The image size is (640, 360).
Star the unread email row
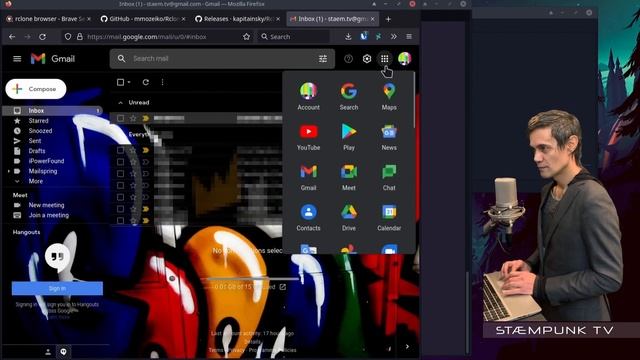click(x=133, y=118)
